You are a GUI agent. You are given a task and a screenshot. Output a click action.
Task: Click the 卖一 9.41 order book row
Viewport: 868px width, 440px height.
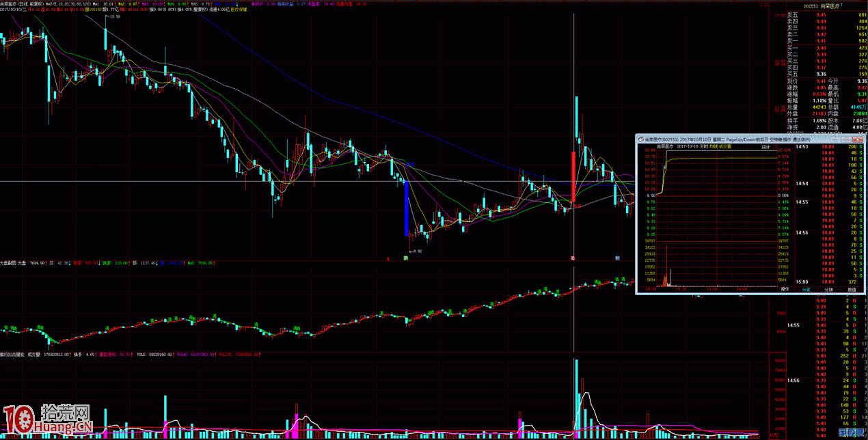tap(827, 40)
